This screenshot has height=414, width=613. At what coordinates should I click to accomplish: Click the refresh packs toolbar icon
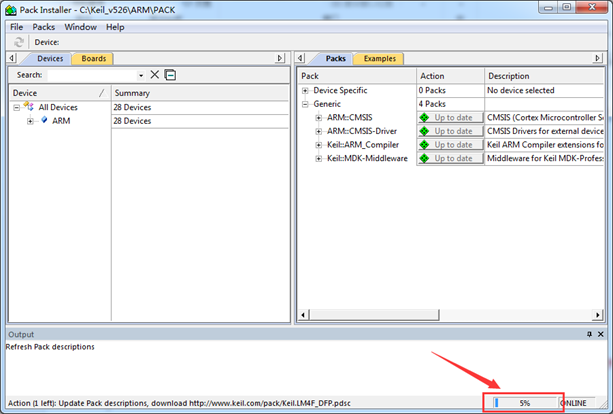click(18, 42)
